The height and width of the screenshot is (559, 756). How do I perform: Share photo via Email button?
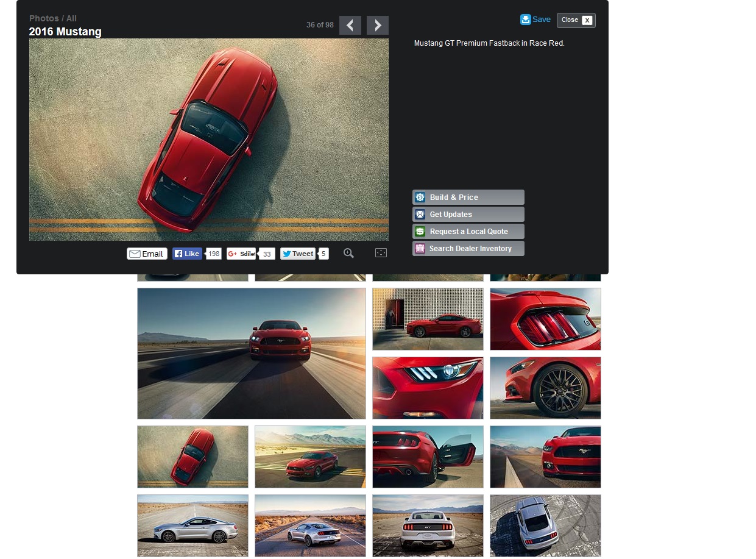[147, 254]
